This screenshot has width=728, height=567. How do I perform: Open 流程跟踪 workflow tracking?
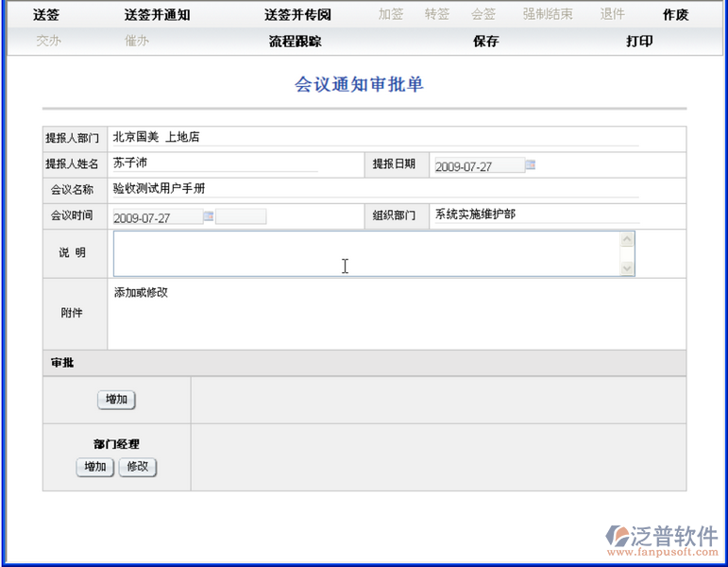(x=295, y=42)
